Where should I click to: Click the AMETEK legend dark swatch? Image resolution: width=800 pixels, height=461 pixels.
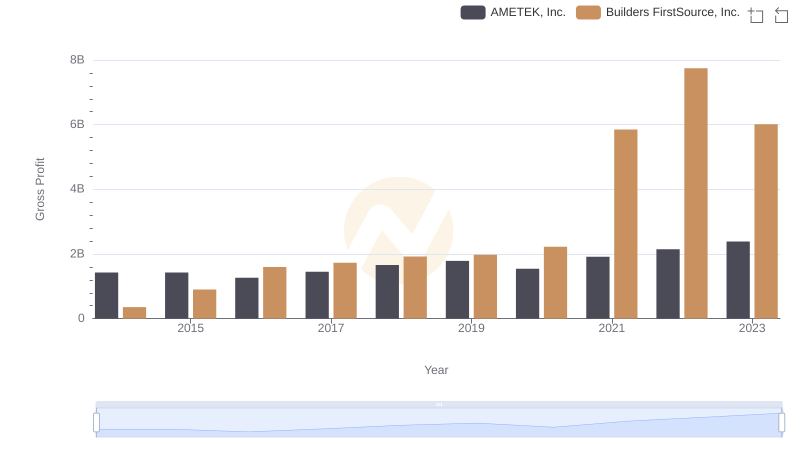(x=473, y=12)
